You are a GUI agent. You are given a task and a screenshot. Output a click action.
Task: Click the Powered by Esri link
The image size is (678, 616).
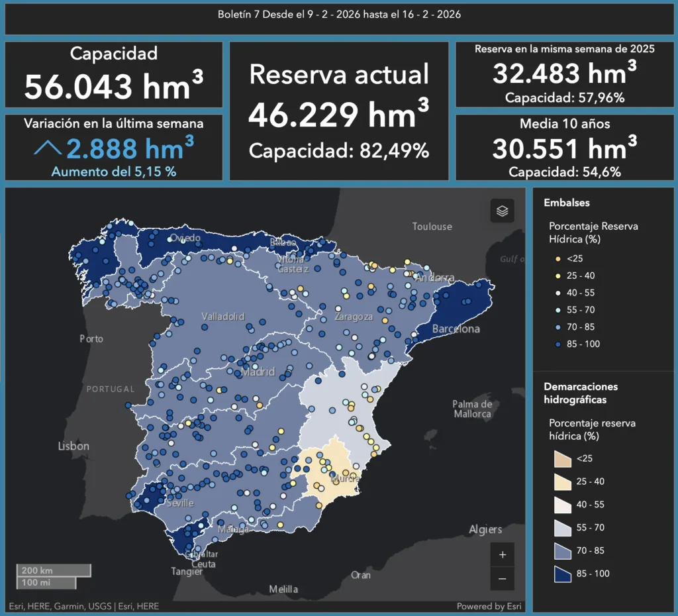coord(489,605)
